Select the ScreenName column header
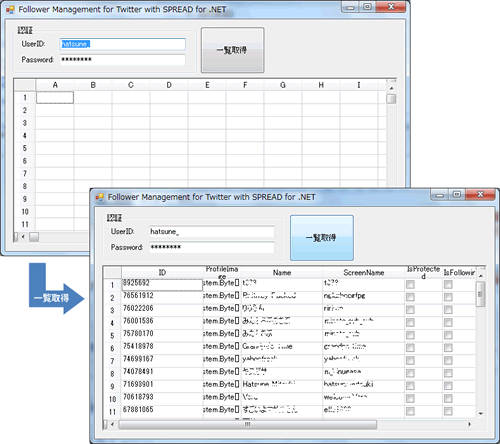The width and height of the screenshot is (500, 444). click(x=364, y=272)
